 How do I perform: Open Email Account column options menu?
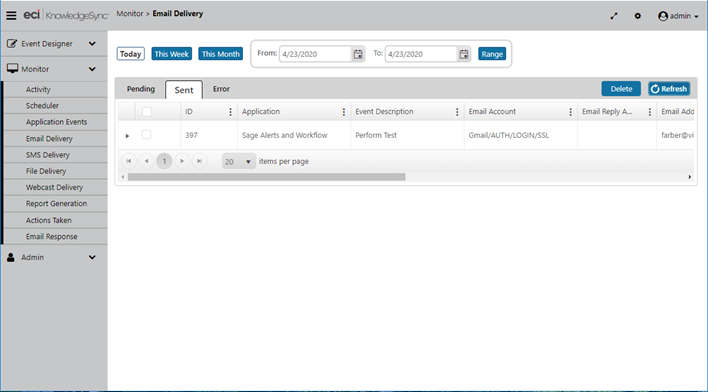(570, 112)
